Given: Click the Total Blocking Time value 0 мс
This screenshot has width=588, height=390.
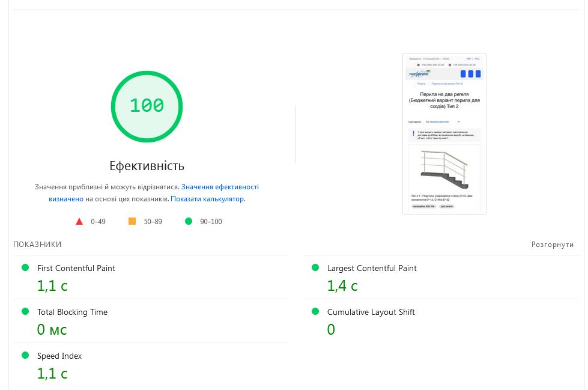Looking at the screenshot, I should tap(52, 329).
